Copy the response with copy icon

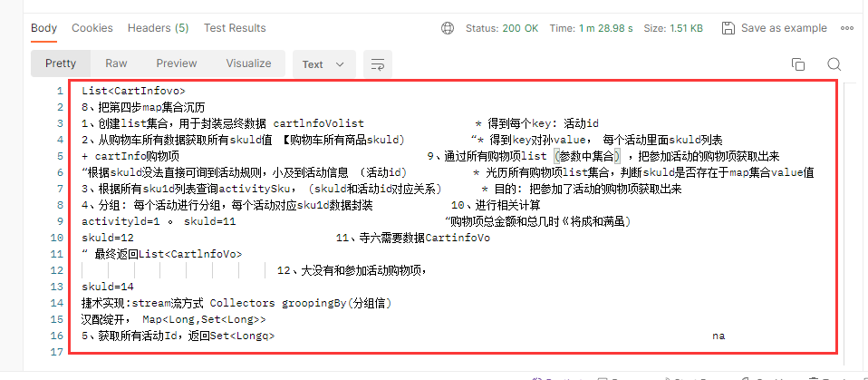coord(798,64)
